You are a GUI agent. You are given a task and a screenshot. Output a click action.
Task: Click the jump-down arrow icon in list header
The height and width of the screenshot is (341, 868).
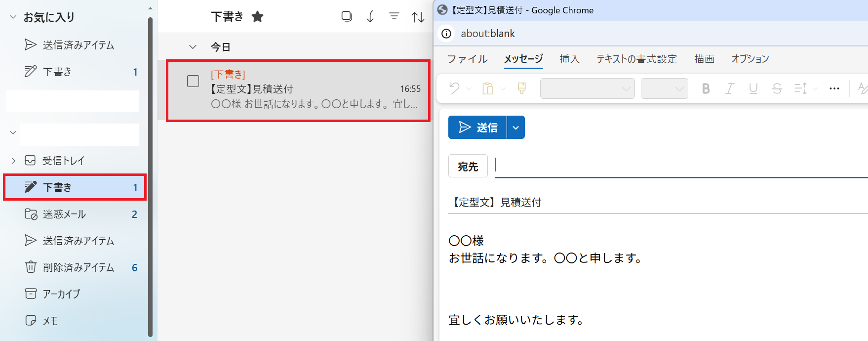point(370,17)
